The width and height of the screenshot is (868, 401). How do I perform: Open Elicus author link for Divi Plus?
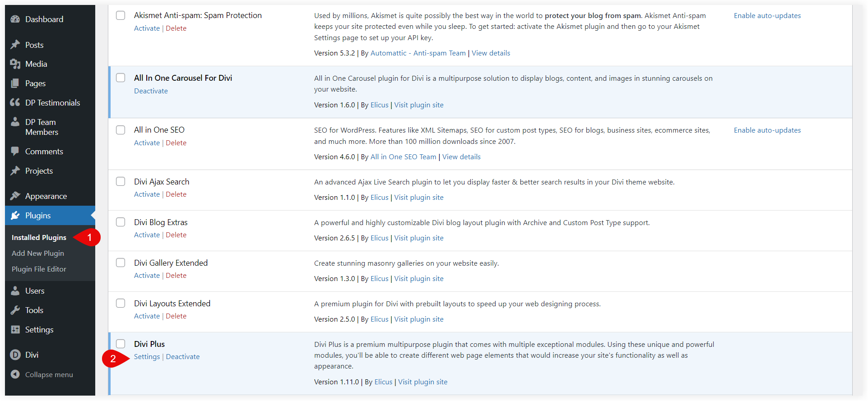pos(383,382)
